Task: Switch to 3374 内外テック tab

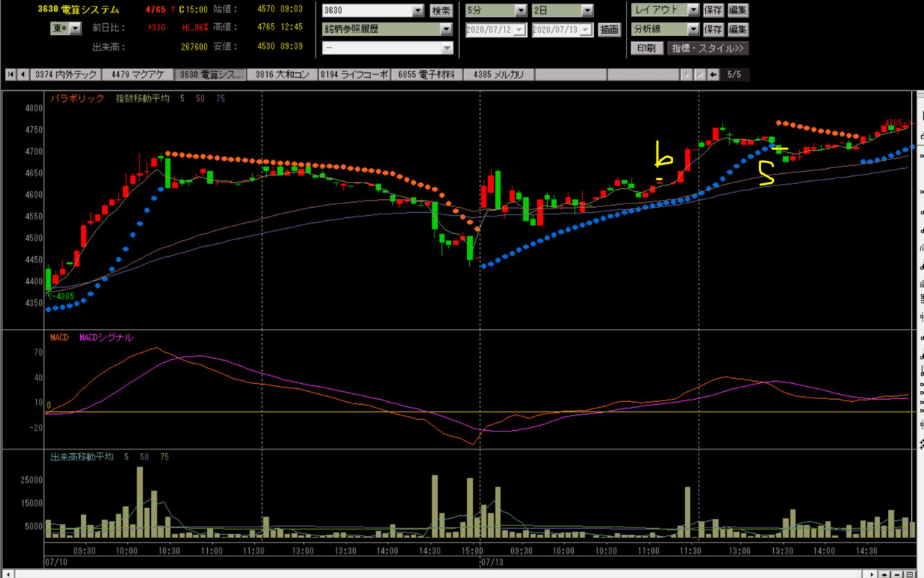Action: pos(66,74)
